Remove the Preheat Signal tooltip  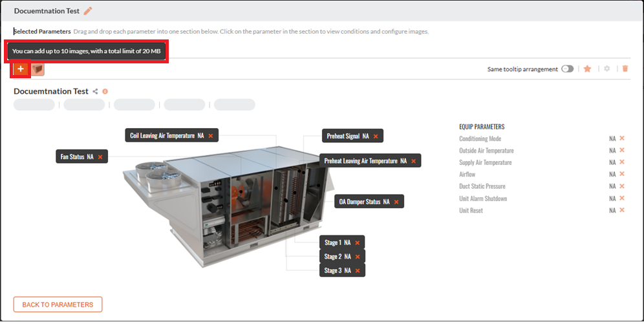[376, 136]
